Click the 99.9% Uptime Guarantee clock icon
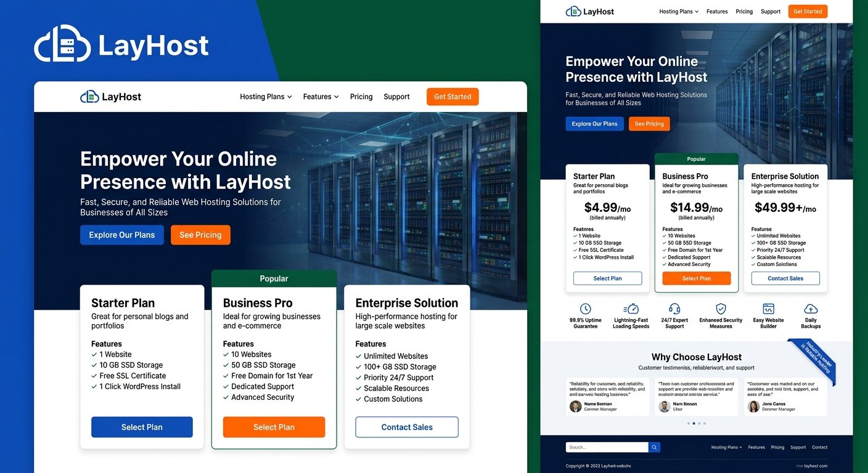Viewport: 868px width, 473px height. coord(585,309)
